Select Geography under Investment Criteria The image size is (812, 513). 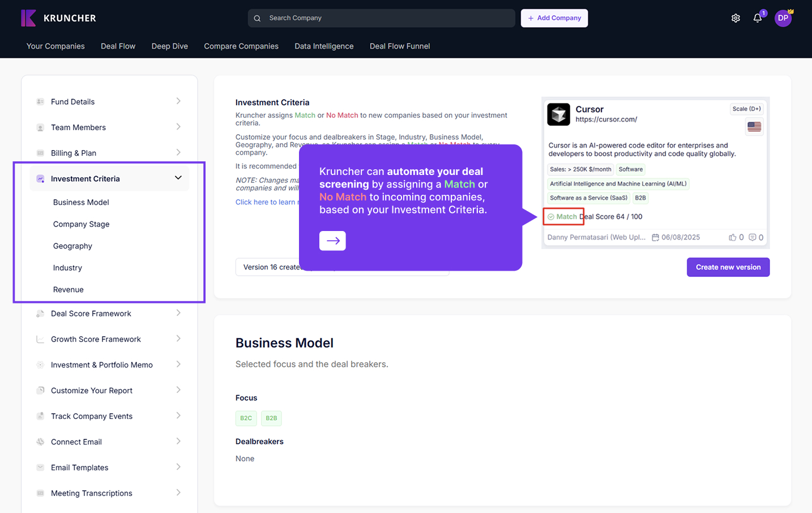[72, 246]
